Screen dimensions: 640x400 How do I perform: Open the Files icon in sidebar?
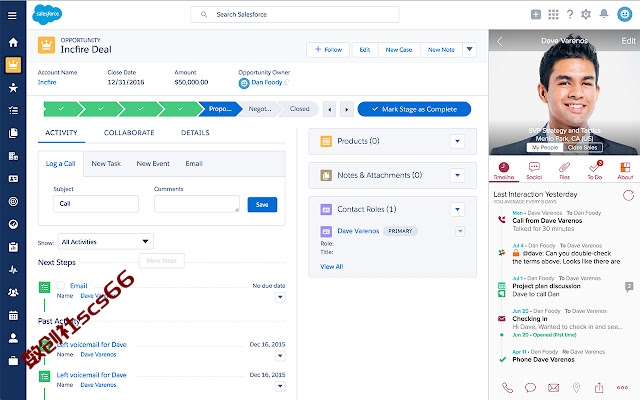point(13,133)
